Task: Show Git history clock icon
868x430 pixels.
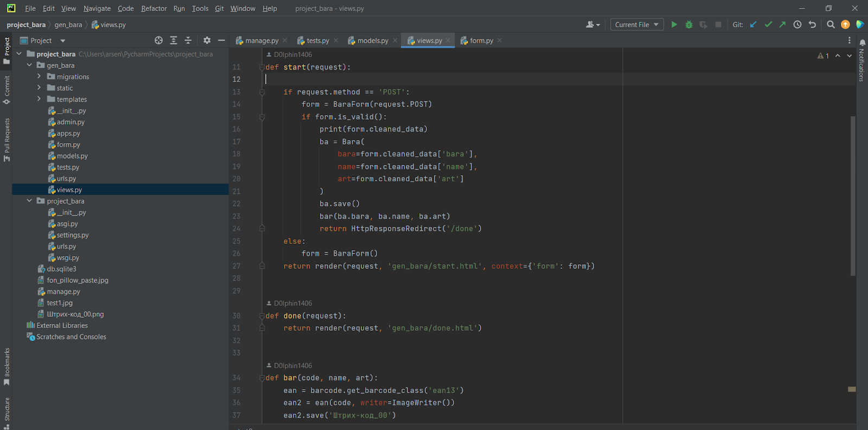Action: click(797, 24)
